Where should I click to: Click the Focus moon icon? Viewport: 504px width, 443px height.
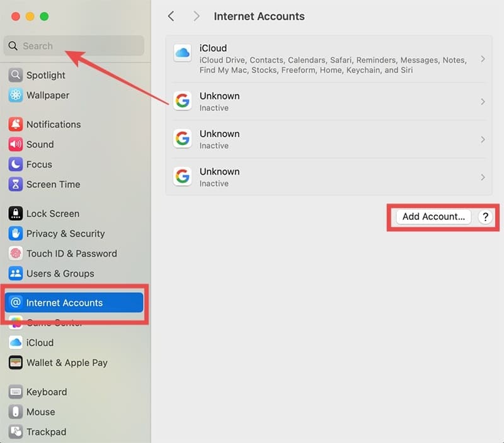[16, 164]
